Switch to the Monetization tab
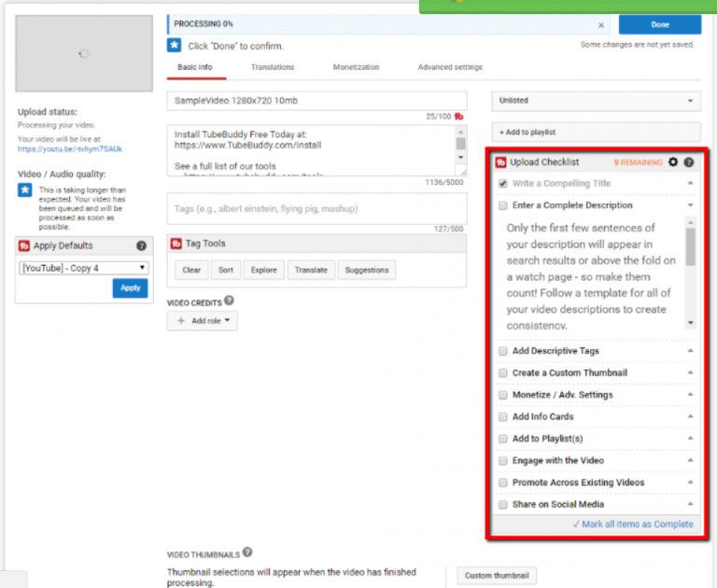Viewport: 717px width, 588px height. click(x=356, y=67)
